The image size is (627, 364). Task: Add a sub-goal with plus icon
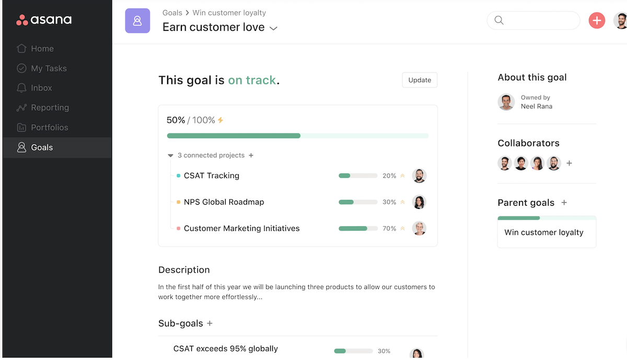point(210,323)
